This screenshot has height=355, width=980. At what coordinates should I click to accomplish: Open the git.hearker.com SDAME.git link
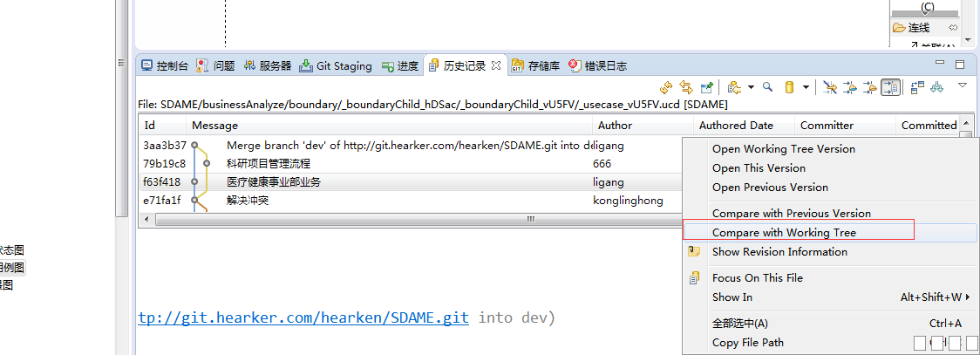tap(303, 317)
